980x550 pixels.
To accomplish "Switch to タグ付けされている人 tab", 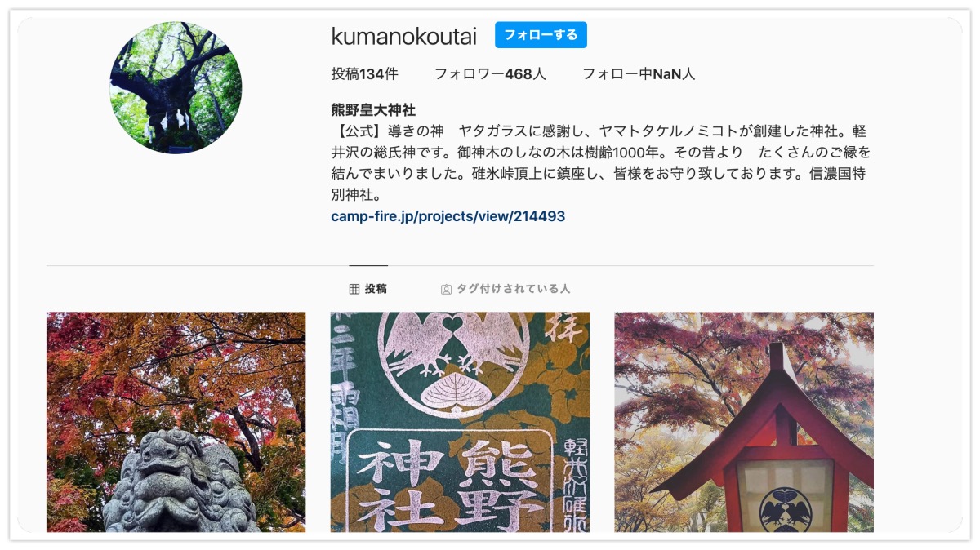I will [x=506, y=289].
